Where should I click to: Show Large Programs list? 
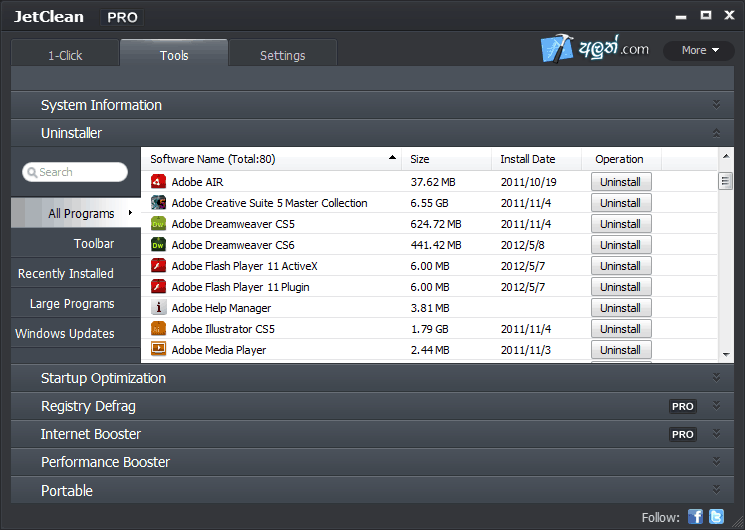click(76, 303)
